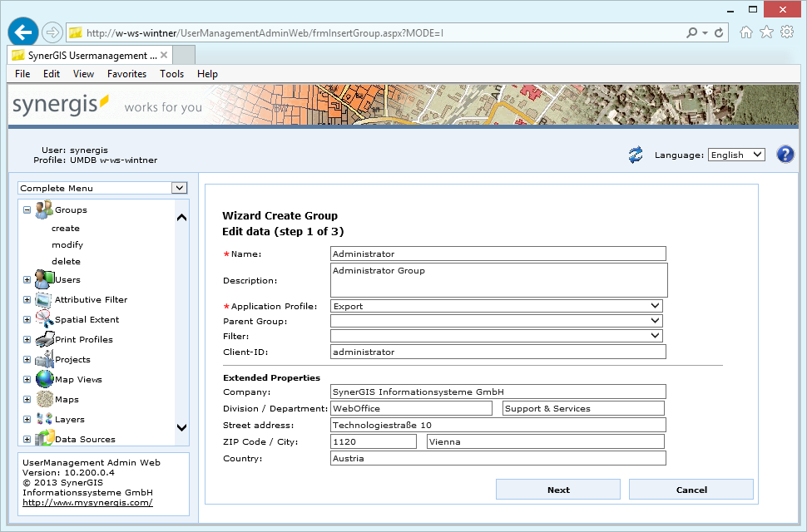Viewport: 807px width, 532px height.
Task: Open the Complete Menu dropdown
Action: [103, 188]
